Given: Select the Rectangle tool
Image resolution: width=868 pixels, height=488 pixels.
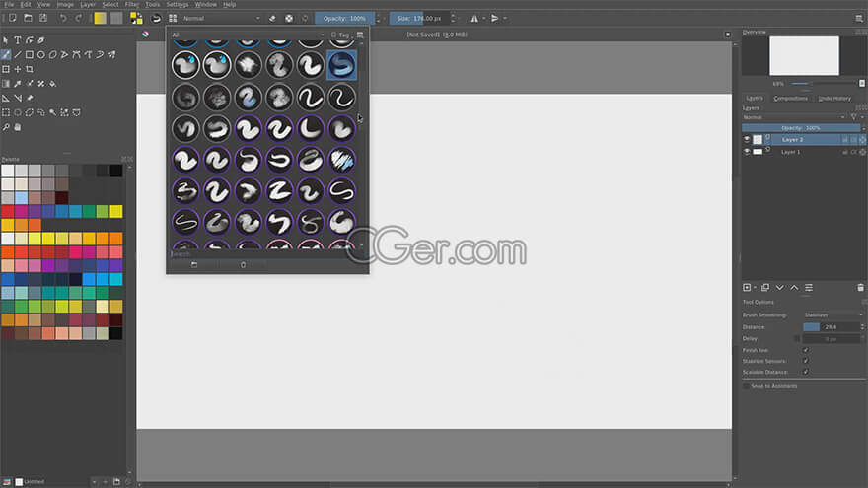Looking at the screenshot, I should (x=30, y=55).
